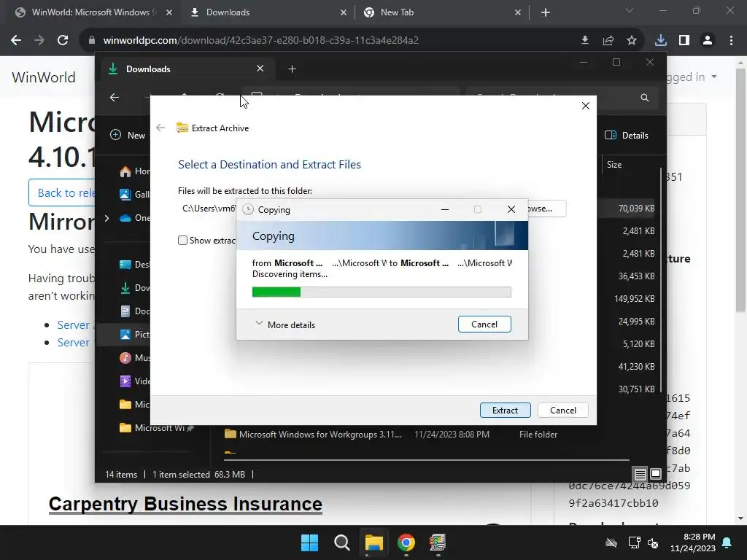
Task: Go back in Extract Archive wizard
Action: pos(160,128)
